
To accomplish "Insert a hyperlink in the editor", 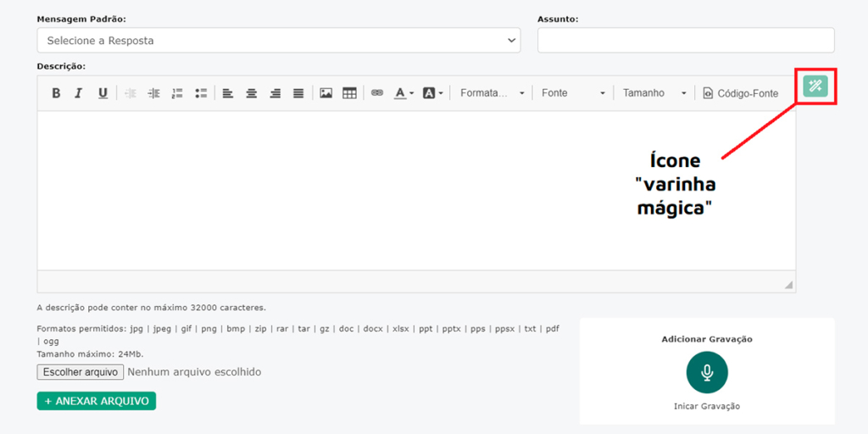I will [x=377, y=93].
